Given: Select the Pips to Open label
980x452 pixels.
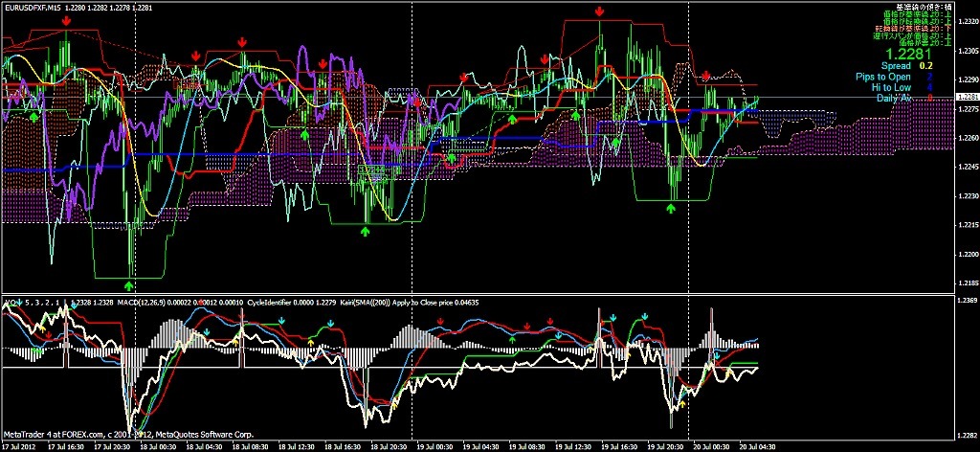Looking at the screenshot, I should click(x=882, y=76).
